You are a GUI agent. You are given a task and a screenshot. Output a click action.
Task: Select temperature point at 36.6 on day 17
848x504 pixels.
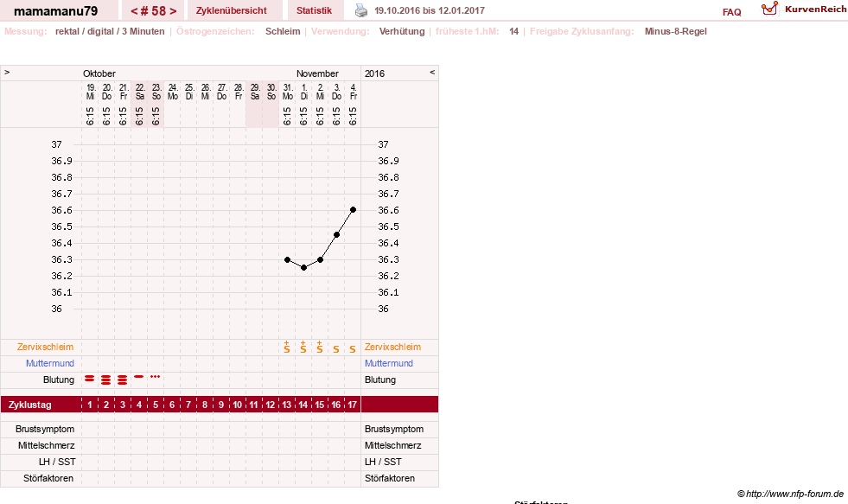pos(354,210)
